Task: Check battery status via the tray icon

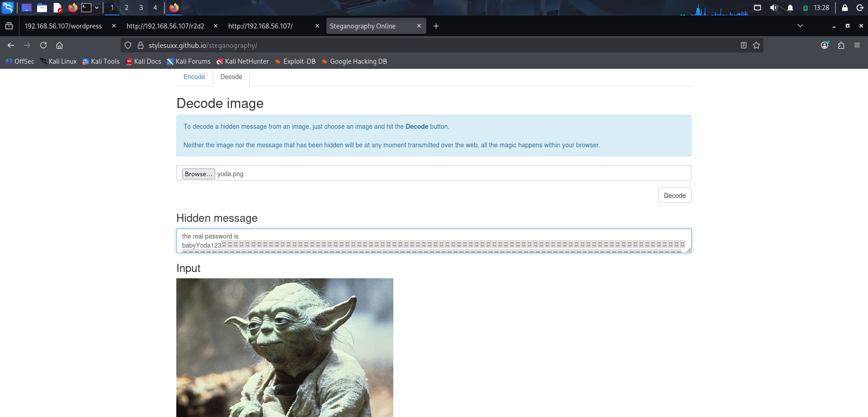Action: pyautogui.click(x=805, y=8)
